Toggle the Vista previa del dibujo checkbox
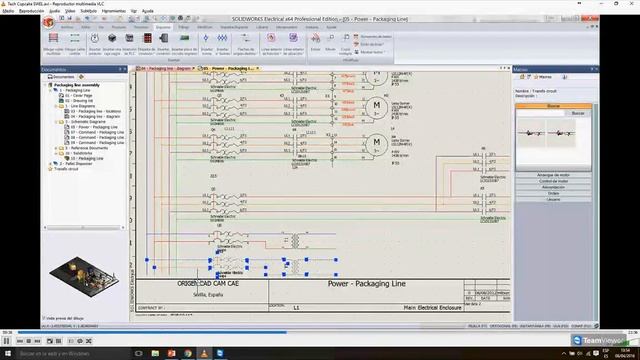This screenshot has height=360, width=640. [x=44, y=318]
